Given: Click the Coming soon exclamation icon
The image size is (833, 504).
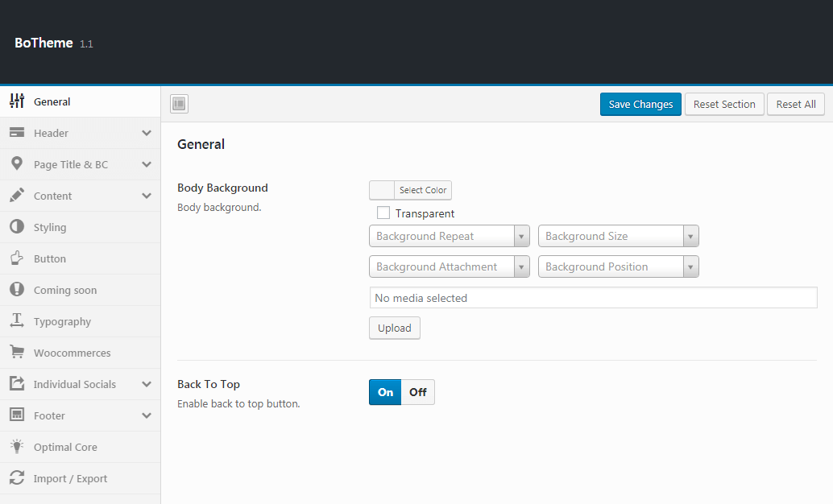Looking at the screenshot, I should (17, 290).
